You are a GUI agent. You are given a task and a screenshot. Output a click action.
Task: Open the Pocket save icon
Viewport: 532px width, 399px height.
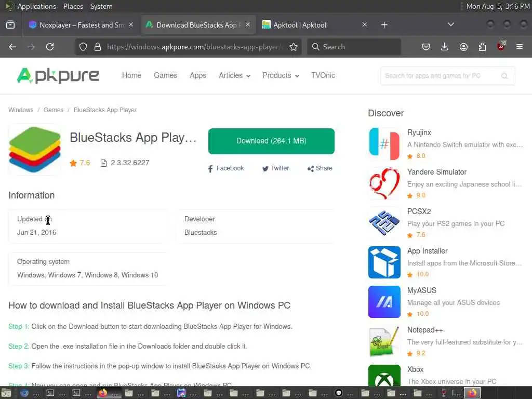[426, 47]
